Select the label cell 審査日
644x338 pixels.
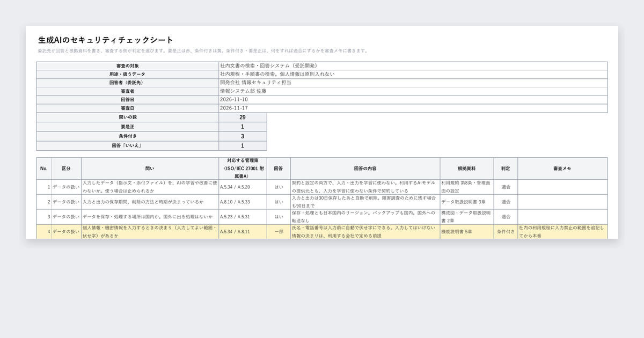(128, 108)
